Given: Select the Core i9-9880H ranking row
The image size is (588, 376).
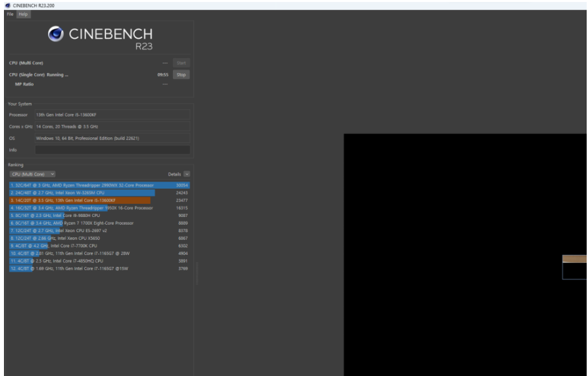Looking at the screenshot, I should point(99,216).
